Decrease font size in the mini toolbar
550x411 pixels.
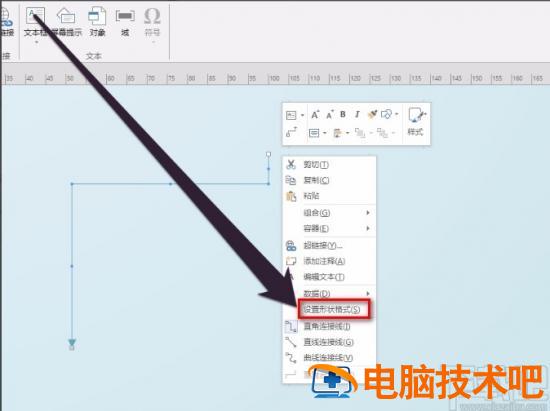tap(329, 114)
